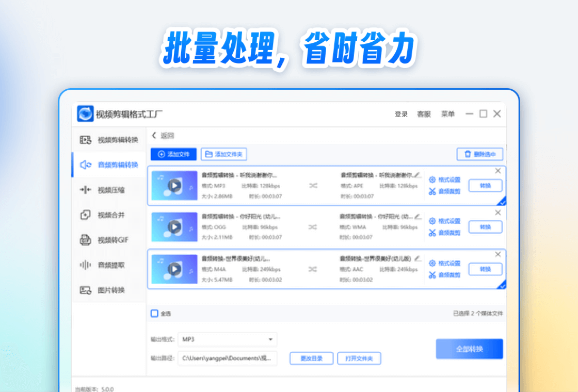The width and height of the screenshot is (578, 392).
Task: Open 视频合并 in the sidebar
Action: tap(109, 215)
